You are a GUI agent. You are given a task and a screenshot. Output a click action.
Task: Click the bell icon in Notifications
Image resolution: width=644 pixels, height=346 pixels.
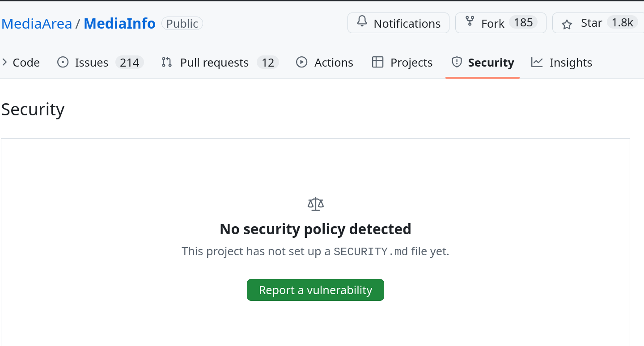362,22
